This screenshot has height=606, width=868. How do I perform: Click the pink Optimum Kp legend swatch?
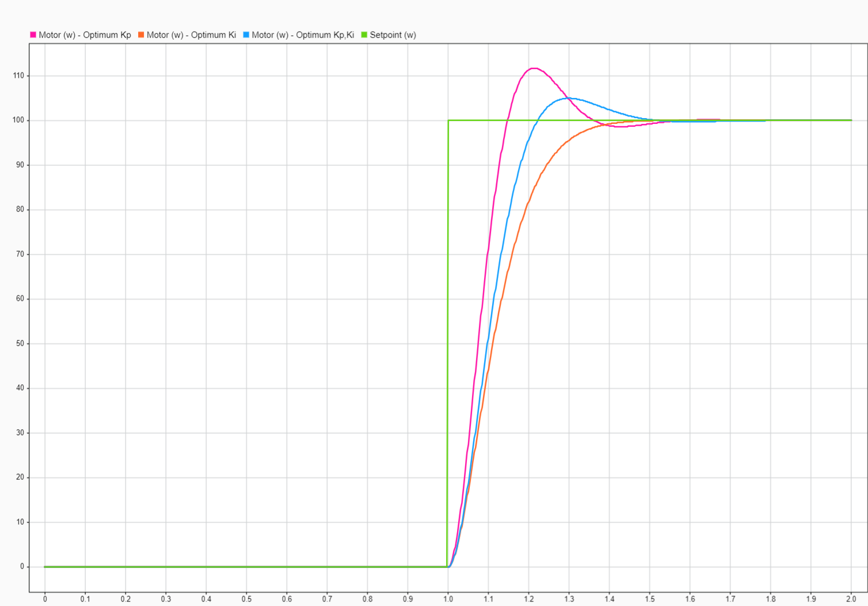tap(33, 35)
